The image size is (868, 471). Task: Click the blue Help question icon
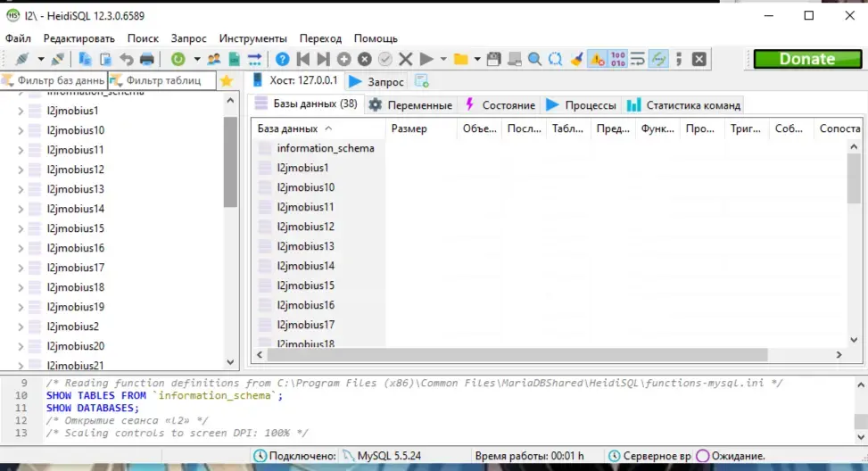pyautogui.click(x=282, y=59)
